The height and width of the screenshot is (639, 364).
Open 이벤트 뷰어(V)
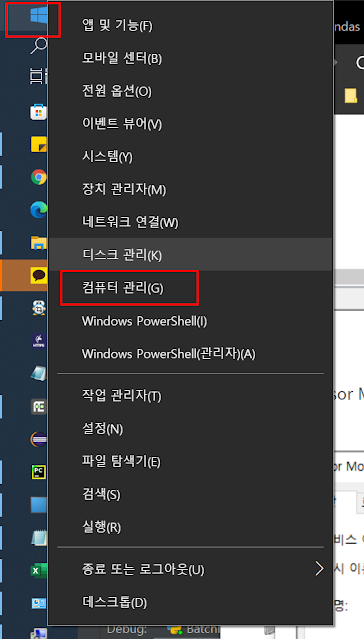point(191,124)
